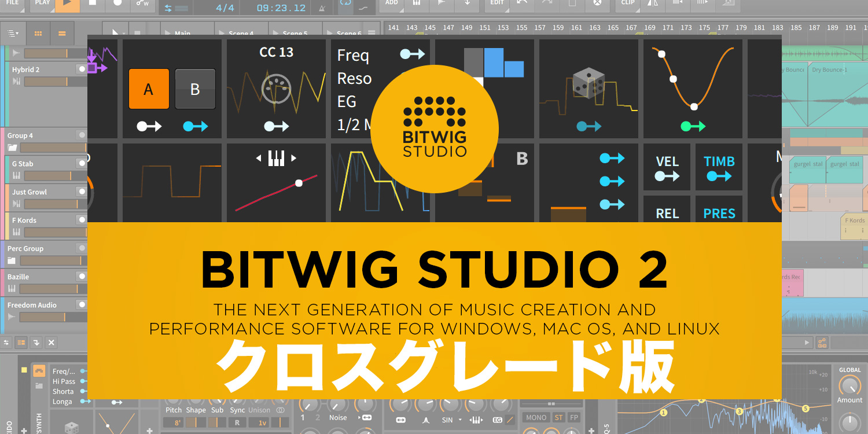Switch to arranger lanes view icon
Screen dimensions: 868x434
click(62, 34)
